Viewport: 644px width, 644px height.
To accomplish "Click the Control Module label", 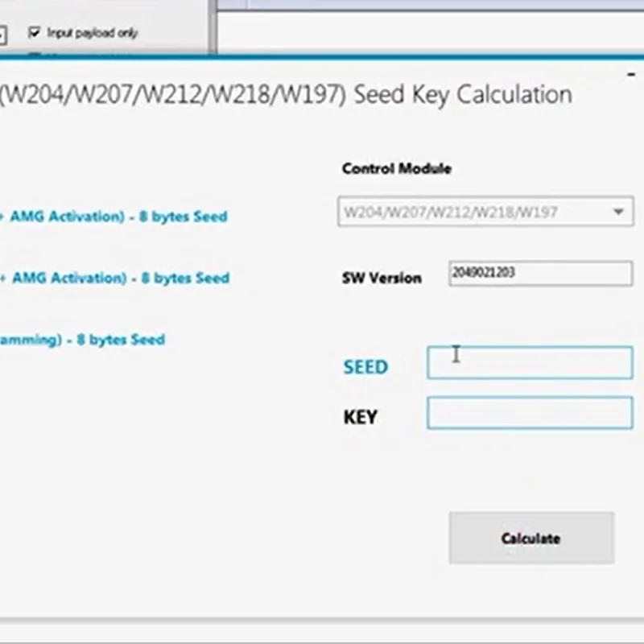I will [x=397, y=168].
